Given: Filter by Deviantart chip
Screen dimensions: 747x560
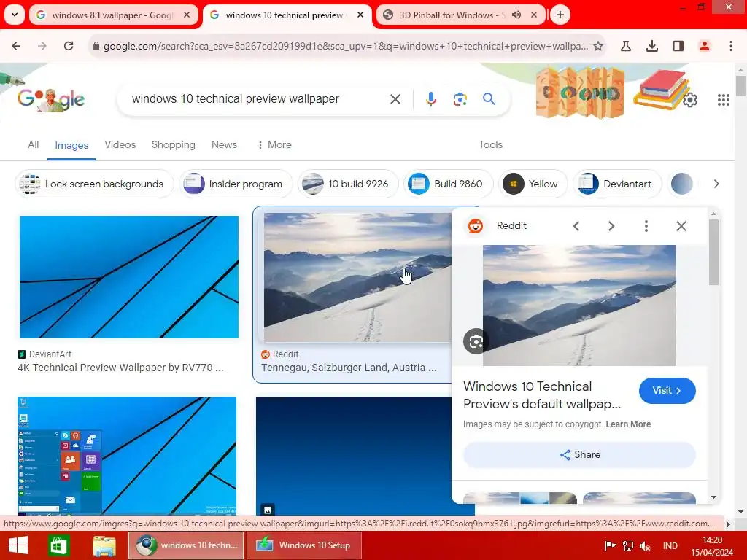Looking at the screenshot, I should coord(617,184).
